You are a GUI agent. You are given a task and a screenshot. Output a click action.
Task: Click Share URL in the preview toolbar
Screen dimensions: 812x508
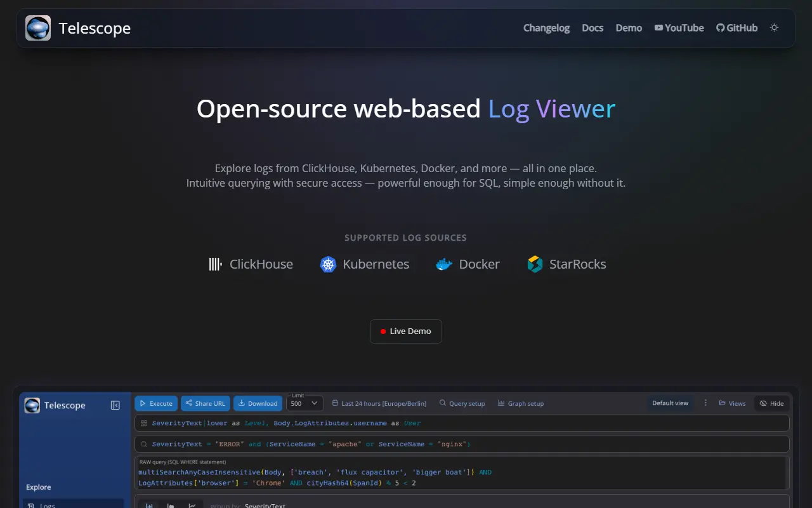[x=205, y=403]
